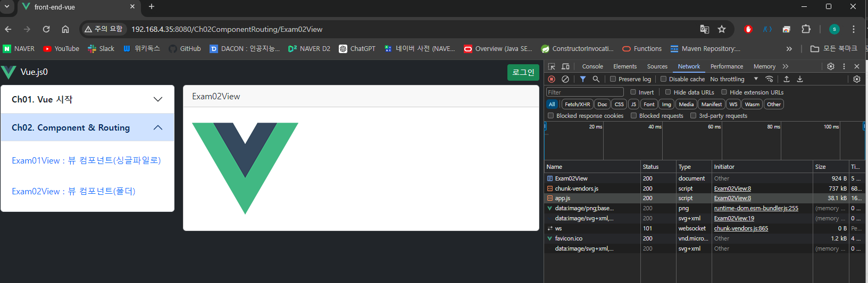
Task: Stop recording network log
Action: (552, 79)
